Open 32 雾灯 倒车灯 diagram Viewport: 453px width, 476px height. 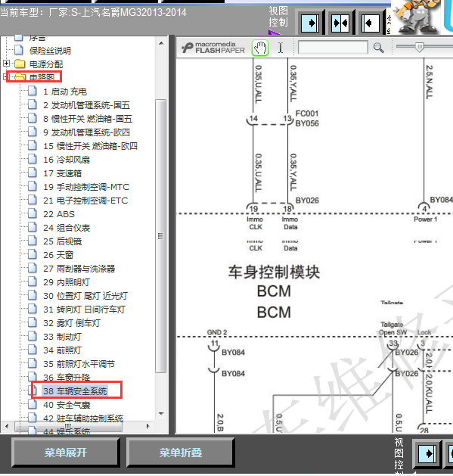pos(72,323)
